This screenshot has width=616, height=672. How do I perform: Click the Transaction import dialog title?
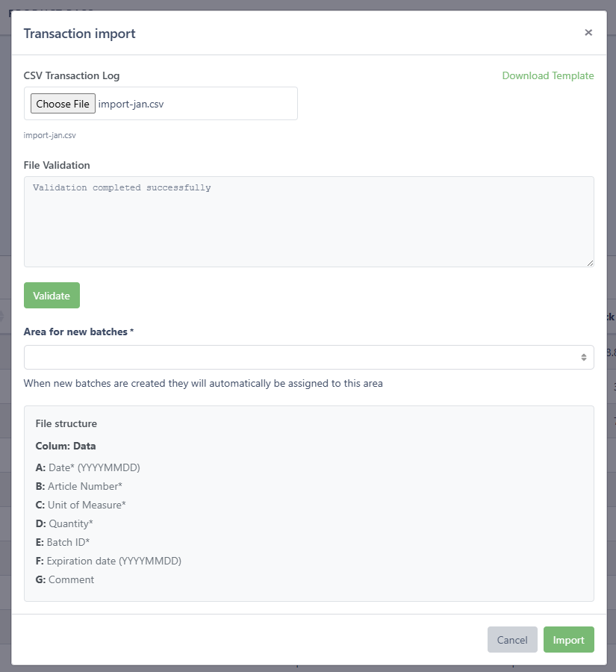pyautogui.click(x=80, y=34)
